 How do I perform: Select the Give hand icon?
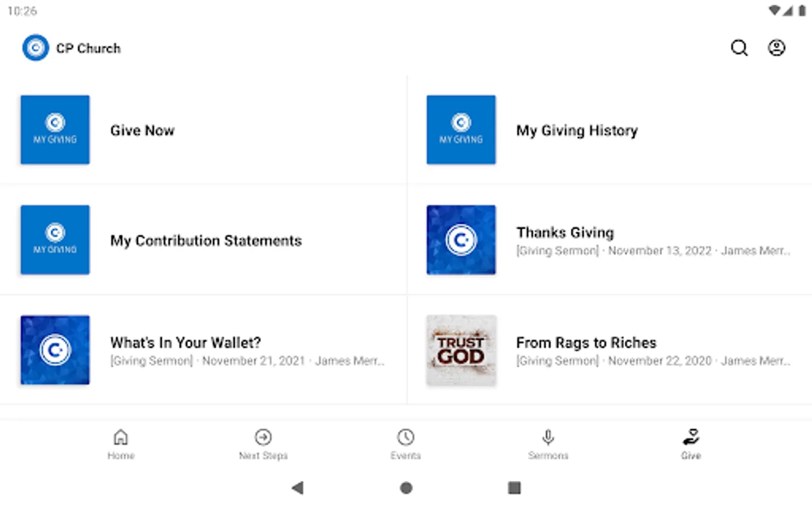click(691, 443)
